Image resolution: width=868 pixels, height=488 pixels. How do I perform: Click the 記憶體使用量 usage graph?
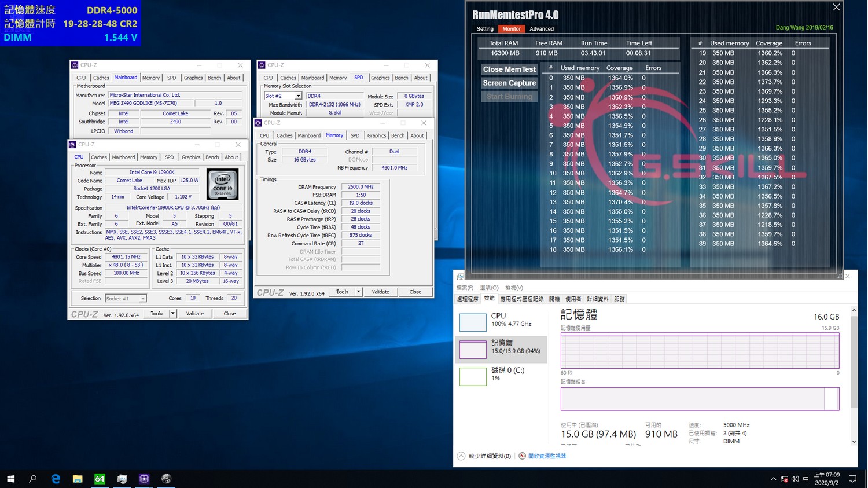(x=700, y=350)
